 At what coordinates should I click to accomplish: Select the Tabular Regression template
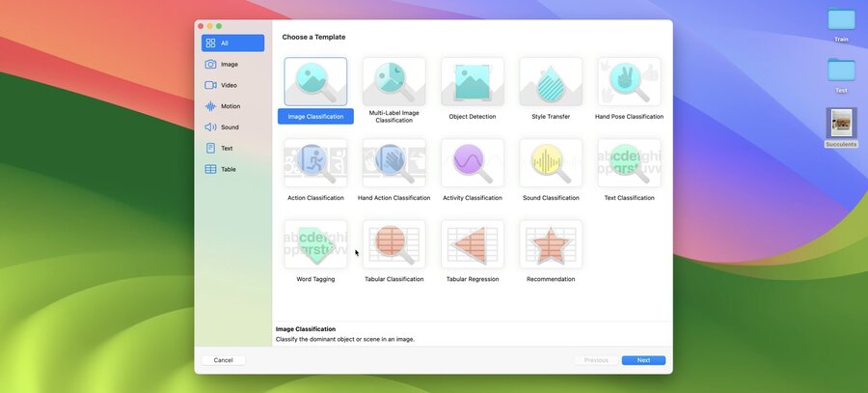point(473,244)
